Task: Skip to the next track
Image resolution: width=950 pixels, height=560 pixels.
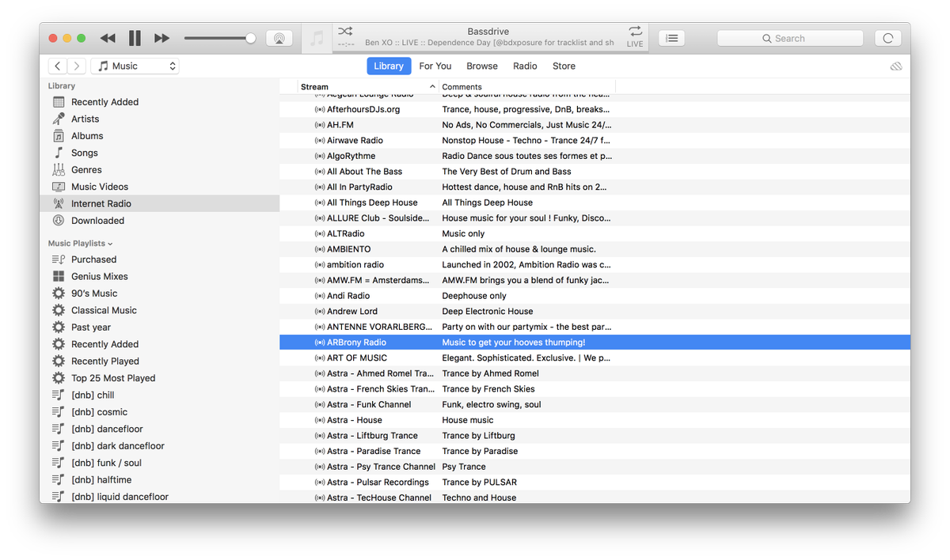Action: point(161,38)
